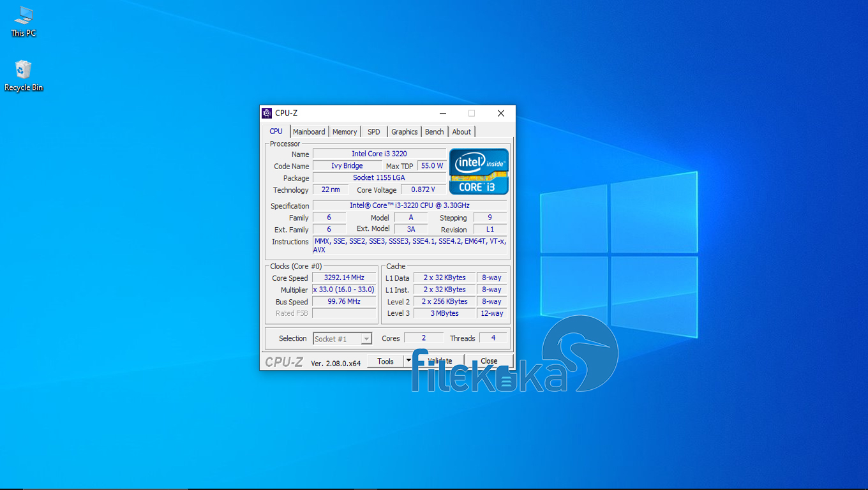This screenshot has width=868, height=490.
Task: Open the Socket #1 selection dropdown
Action: (342, 339)
